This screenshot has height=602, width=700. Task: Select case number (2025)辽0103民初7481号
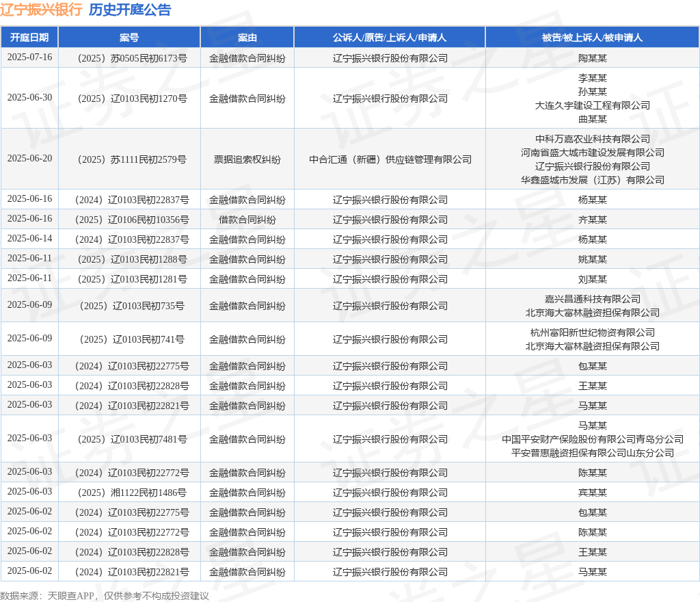click(x=132, y=439)
